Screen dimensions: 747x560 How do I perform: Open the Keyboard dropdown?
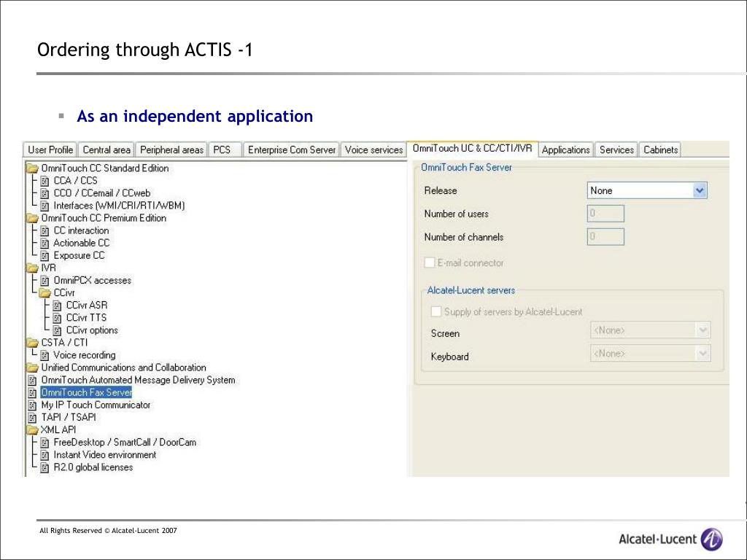tap(650, 354)
